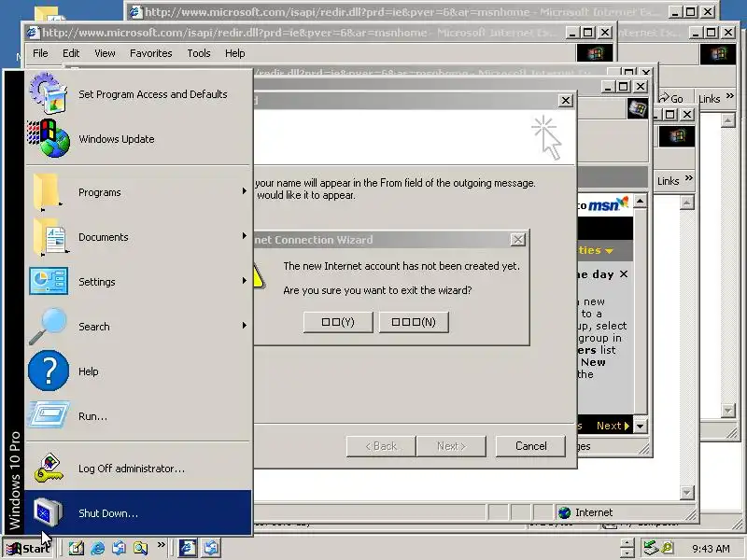Click the greyed-out Back wizard button

click(381, 446)
